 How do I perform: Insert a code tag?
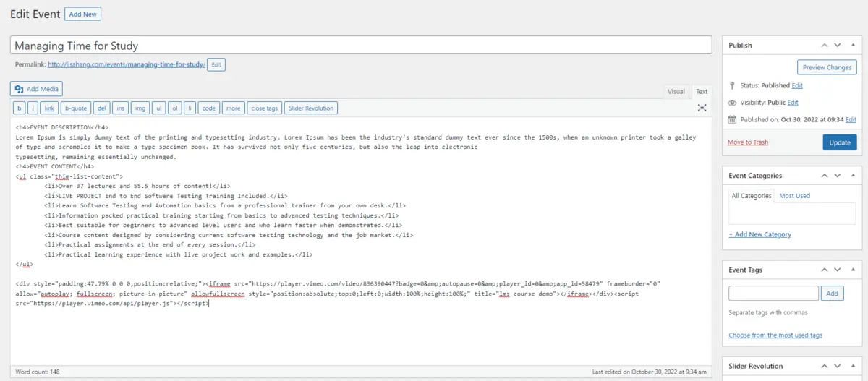(209, 108)
